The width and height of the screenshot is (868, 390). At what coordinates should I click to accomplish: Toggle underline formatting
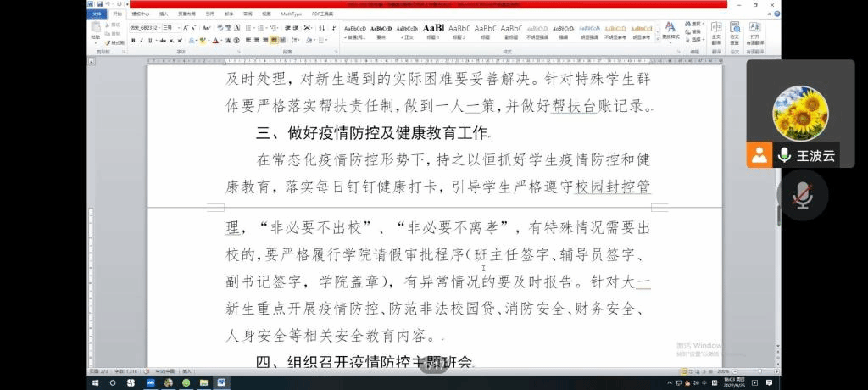coord(150,40)
